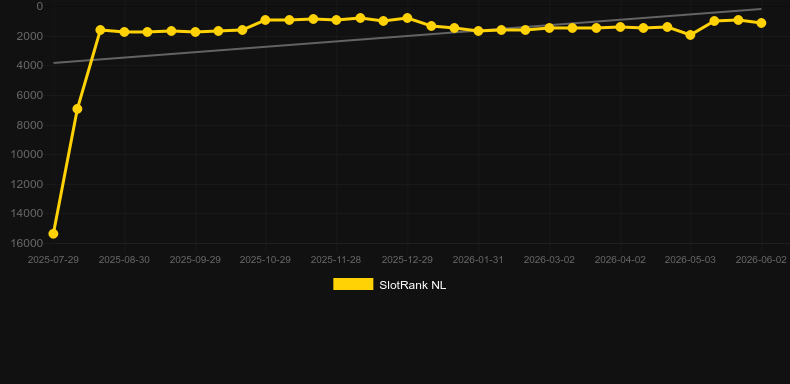This screenshot has height=384, width=790.
Task: Click the x-axis label 2025-11-28
Action: (336, 260)
